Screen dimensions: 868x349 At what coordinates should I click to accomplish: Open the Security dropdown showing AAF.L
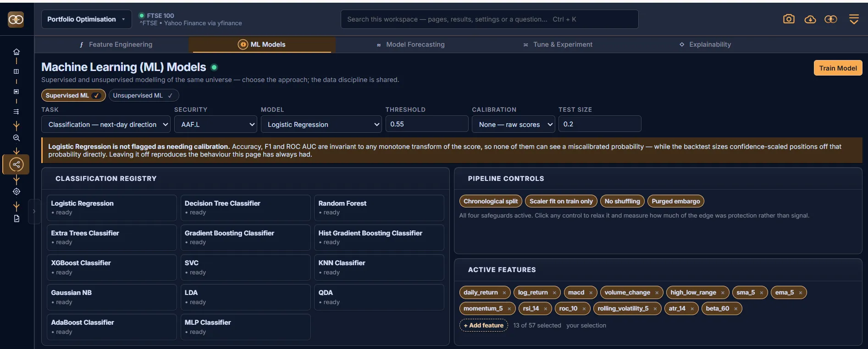click(216, 124)
